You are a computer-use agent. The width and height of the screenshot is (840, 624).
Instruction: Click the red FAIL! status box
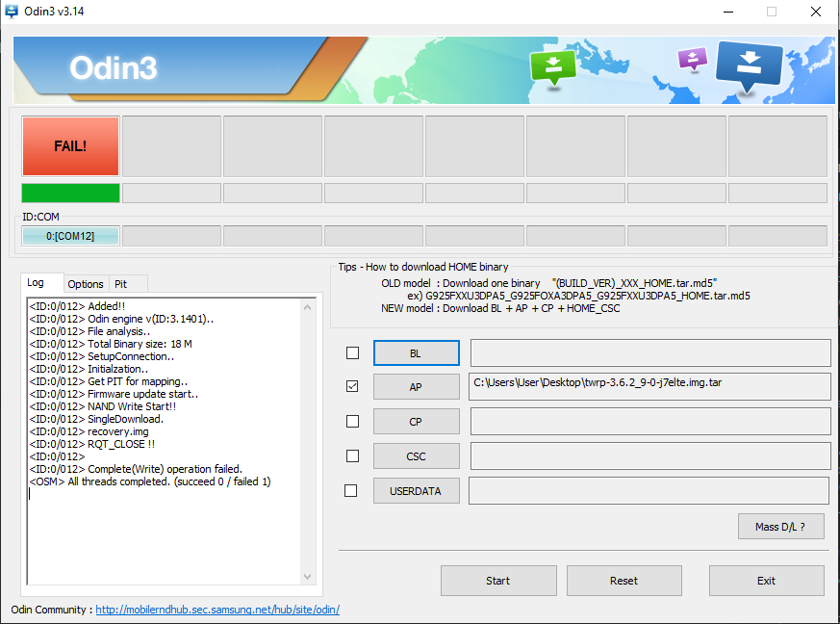coord(70,146)
